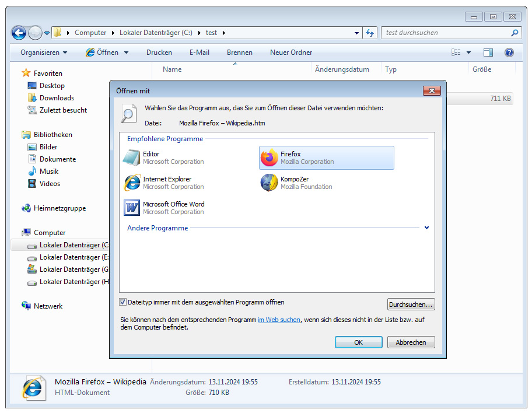Select the Editor notepad icon
This screenshot has height=413, width=532.
click(132, 158)
